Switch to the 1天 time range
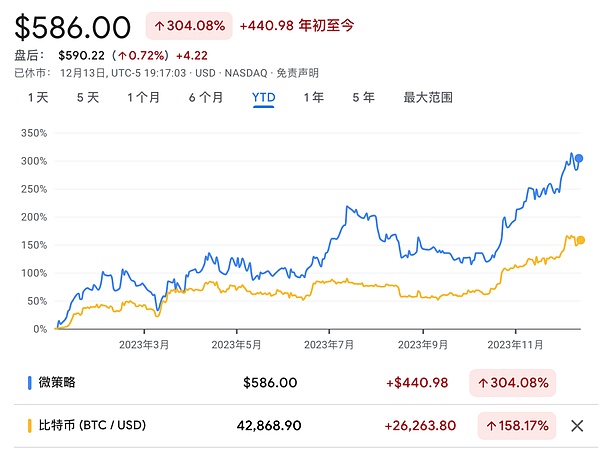 [37, 97]
